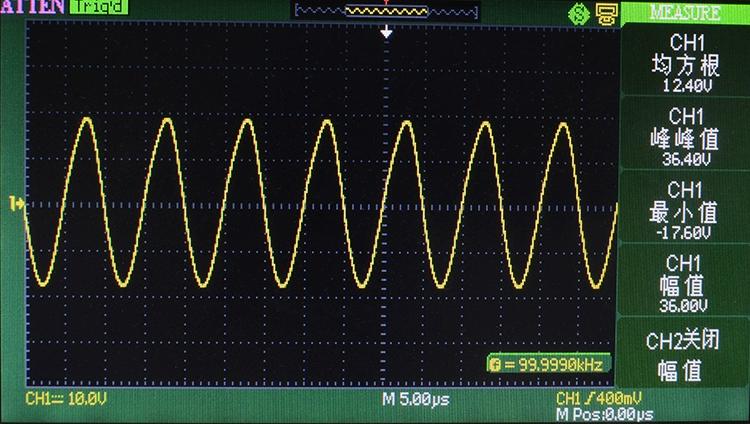The height and width of the screenshot is (424, 750).
Task: Click the green S status icon
Action: click(577, 13)
